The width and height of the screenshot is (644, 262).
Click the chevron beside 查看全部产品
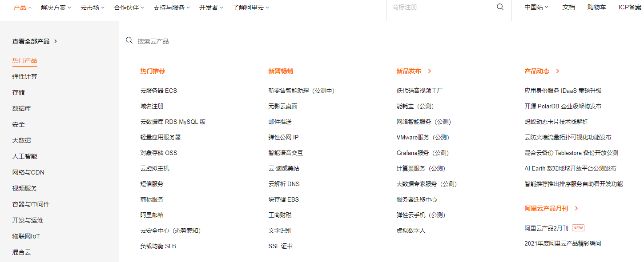tap(56, 41)
